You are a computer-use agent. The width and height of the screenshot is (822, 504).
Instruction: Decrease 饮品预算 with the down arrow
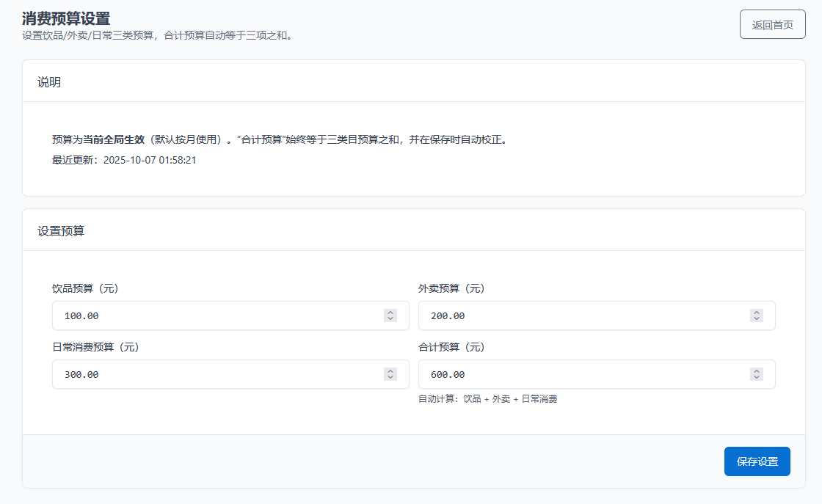[390, 319]
